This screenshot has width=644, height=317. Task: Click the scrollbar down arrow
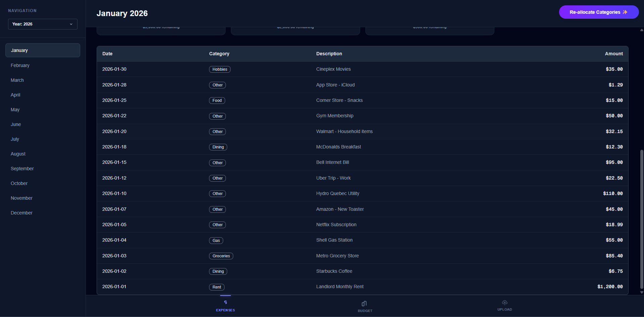tap(642, 293)
